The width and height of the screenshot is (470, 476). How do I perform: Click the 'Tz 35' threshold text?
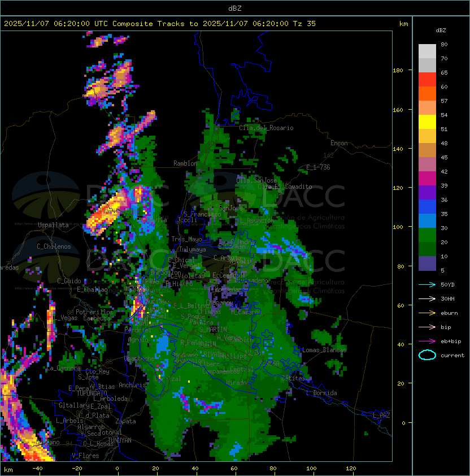(304, 24)
